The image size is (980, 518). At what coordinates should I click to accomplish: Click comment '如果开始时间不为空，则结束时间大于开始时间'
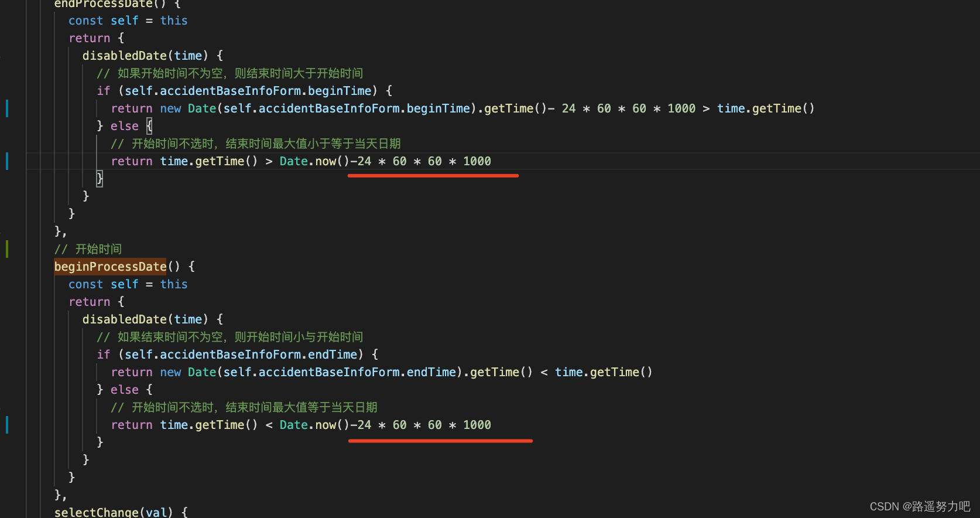click(x=240, y=73)
